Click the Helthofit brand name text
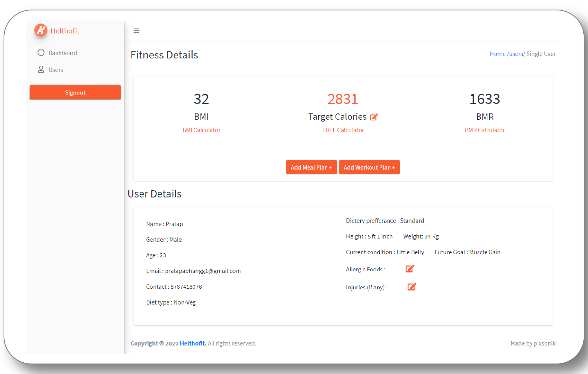The height and width of the screenshot is (374, 588). [65, 31]
